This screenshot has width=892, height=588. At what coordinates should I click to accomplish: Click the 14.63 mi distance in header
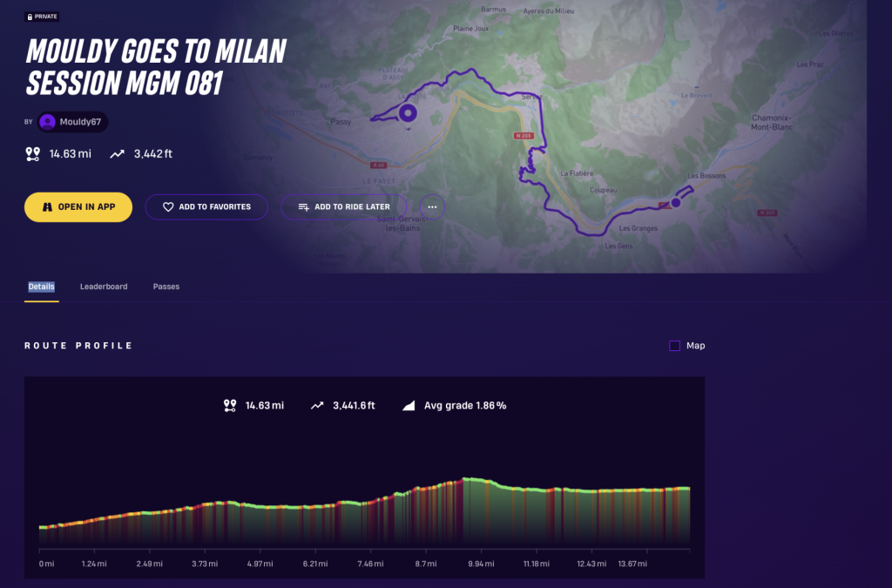(70, 154)
